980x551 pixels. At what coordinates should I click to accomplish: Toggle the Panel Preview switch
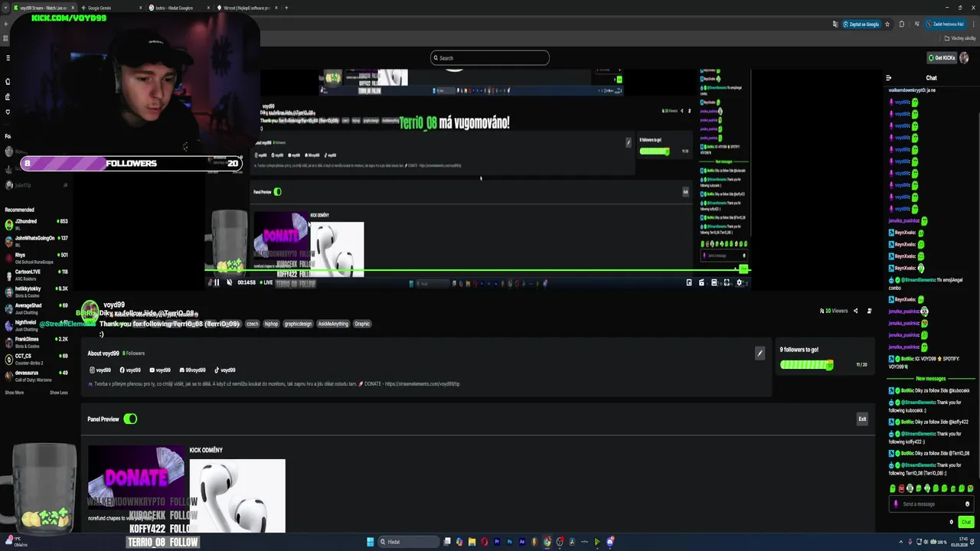(130, 419)
